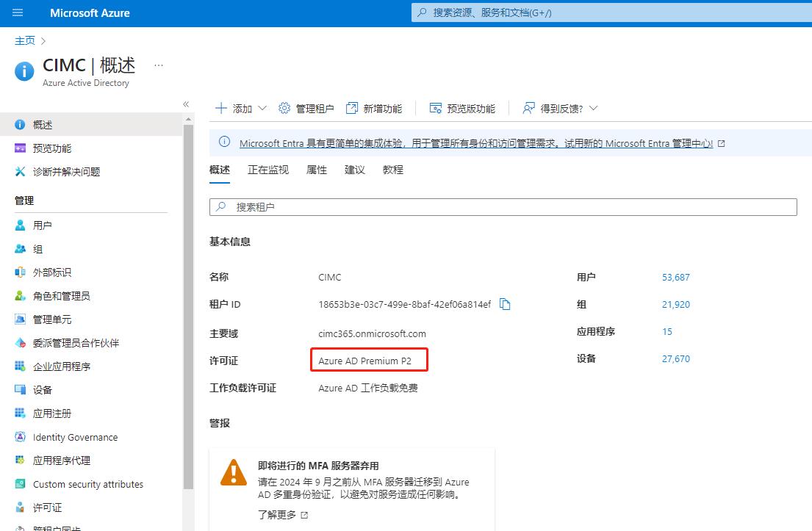Open the applications count 15
Viewport: 812px width, 531px height.
[x=667, y=332]
